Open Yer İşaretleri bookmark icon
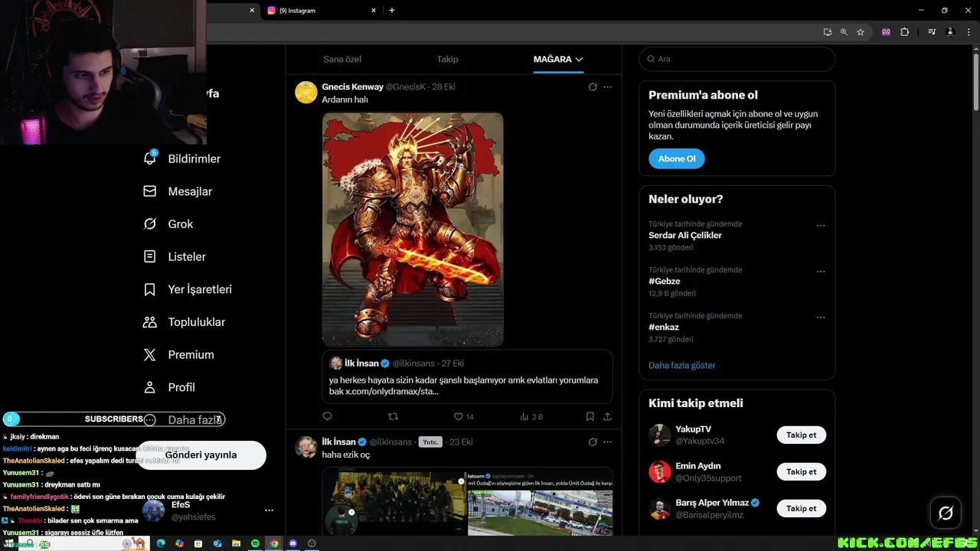The image size is (980, 551). [150, 289]
